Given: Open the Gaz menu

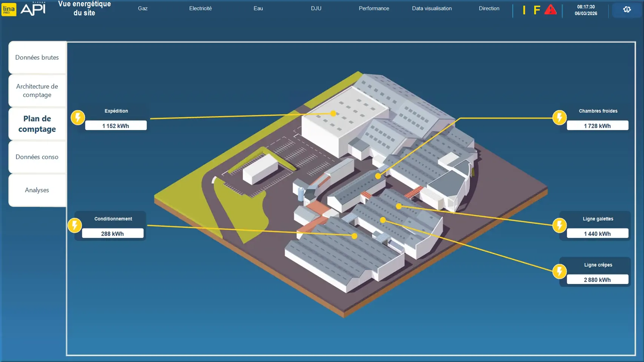Looking at the screenshot, I should click(x=143, y=8).
